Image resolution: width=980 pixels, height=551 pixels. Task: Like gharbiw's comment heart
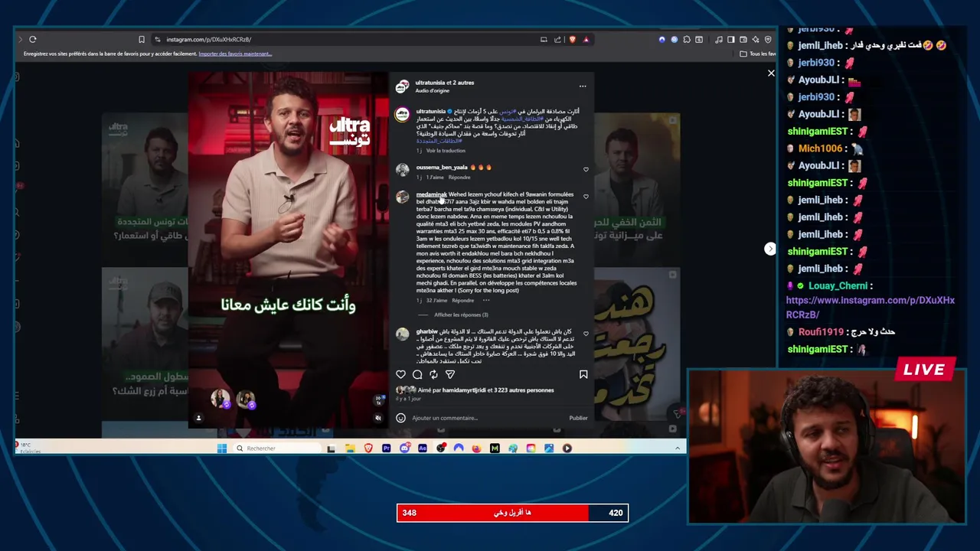[586, 334]
